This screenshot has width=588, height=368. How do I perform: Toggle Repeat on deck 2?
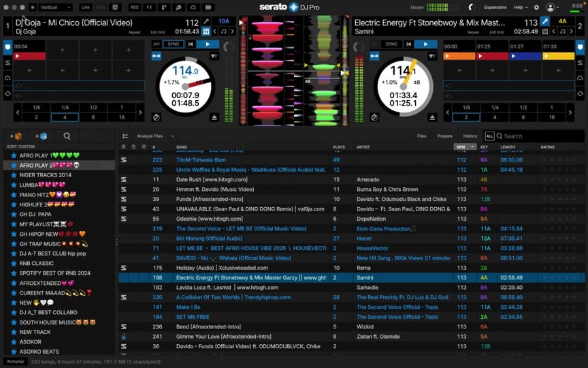coord(473,33)
